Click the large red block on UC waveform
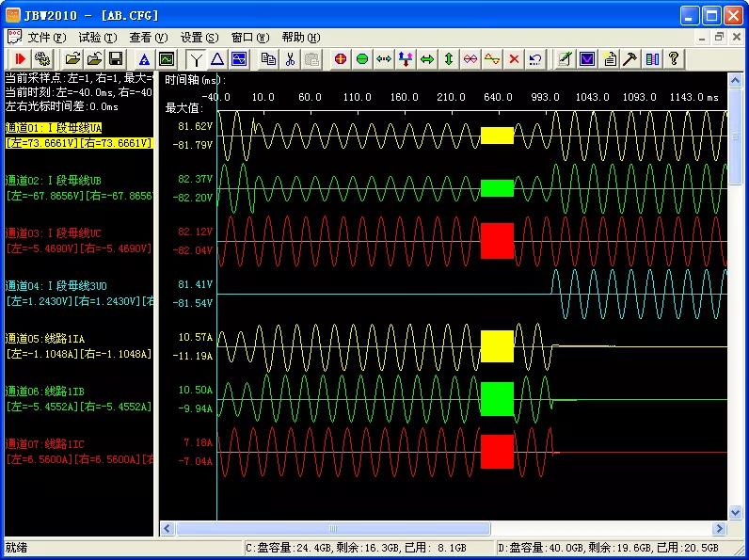Screen dimensions: 749x560 click(497, 240)
